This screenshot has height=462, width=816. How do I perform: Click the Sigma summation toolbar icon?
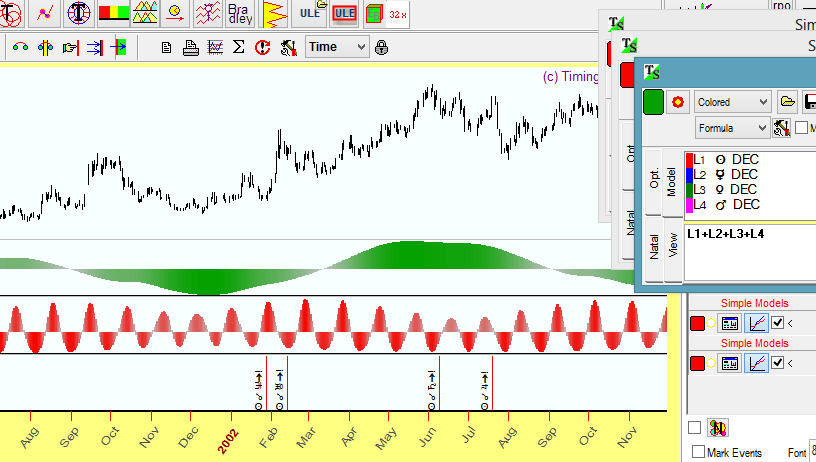pos(239,47)
